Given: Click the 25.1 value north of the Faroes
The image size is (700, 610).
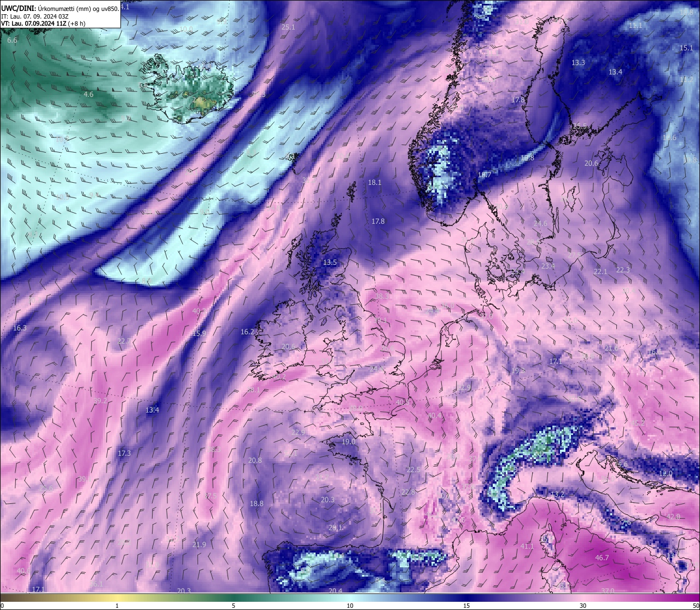Looking at the screenshot, I should [x=288, y=26].
